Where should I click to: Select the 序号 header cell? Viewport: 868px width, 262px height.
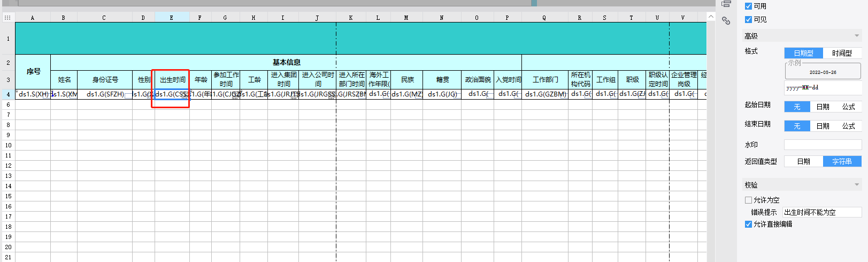[x=33, y=71]
